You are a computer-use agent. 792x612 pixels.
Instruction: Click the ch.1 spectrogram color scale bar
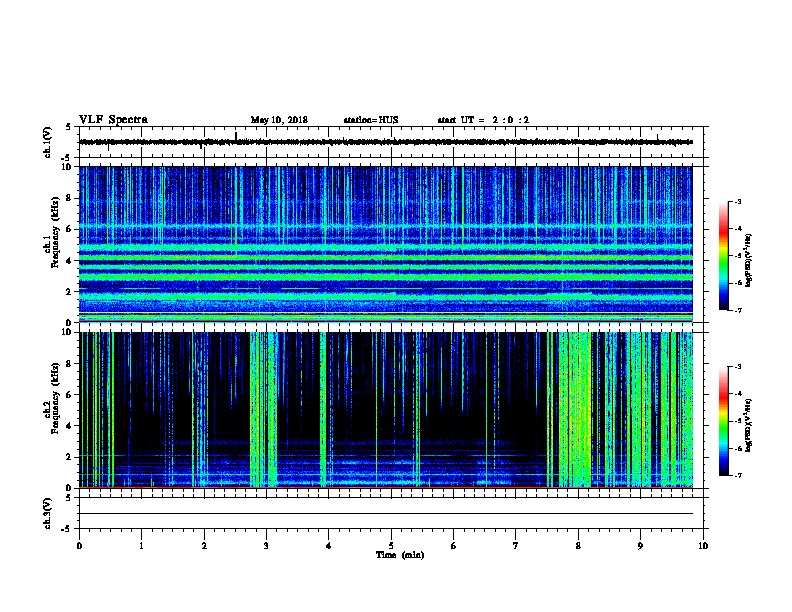pyautogui.click(x=724, y=256)
